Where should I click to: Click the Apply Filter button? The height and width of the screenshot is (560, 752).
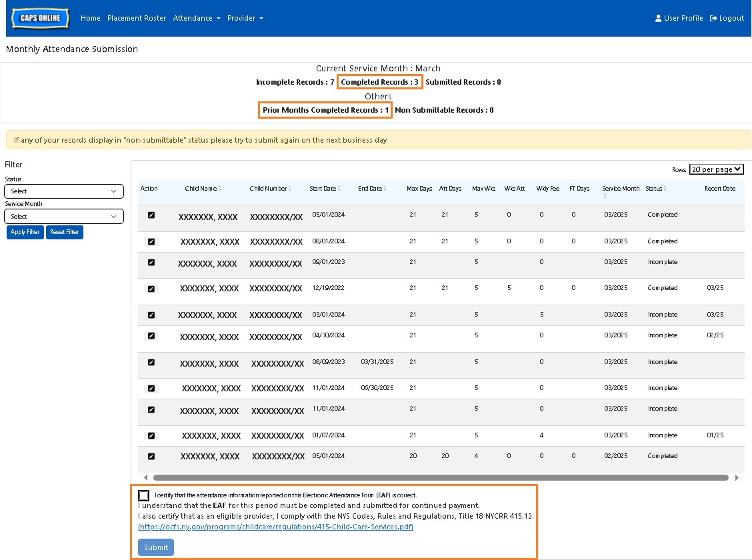[x=25, y=232]
